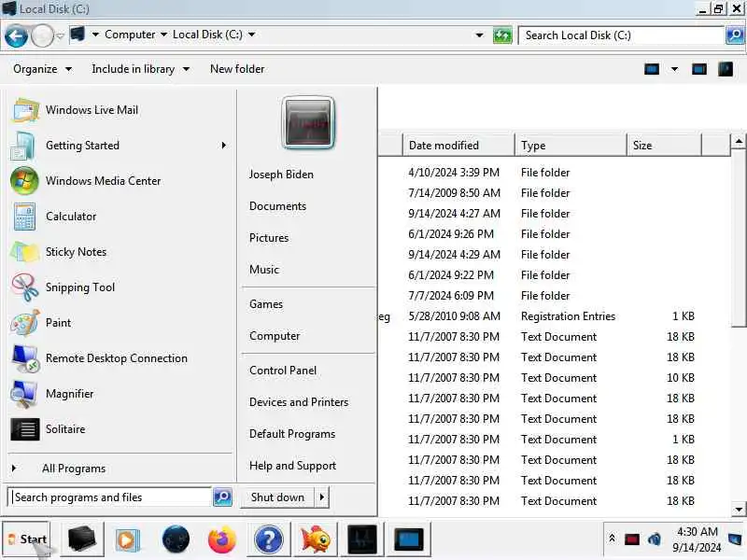Show the preview pane icon
This screenshot has height=560, width=747.
pyautogui.click(x=698, y=69)
